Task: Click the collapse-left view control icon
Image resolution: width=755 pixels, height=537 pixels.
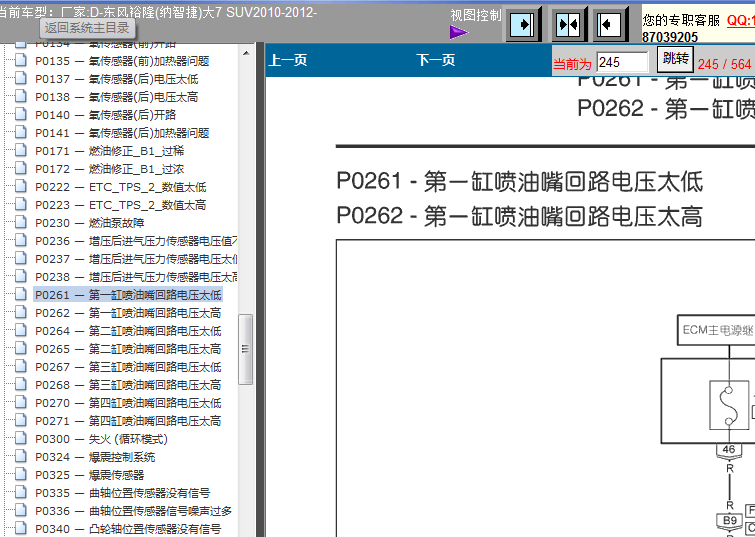Action: tap(610, 24)
